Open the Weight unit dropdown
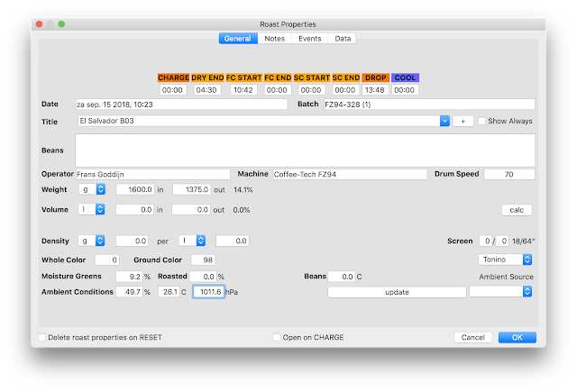The width and height of the screenshot is (577, 392). [x=92, y=189]
